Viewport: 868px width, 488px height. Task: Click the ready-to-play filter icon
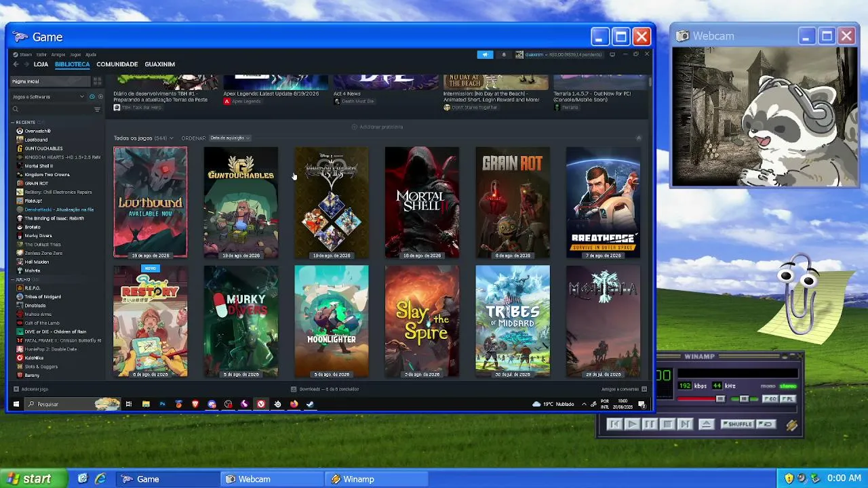(x=99, y=97)
